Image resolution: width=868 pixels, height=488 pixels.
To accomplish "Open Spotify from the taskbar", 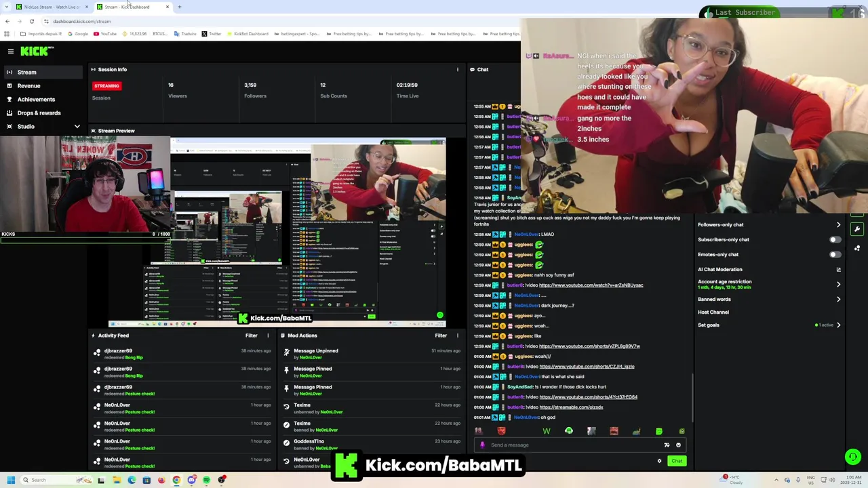I will coord(207,480).
